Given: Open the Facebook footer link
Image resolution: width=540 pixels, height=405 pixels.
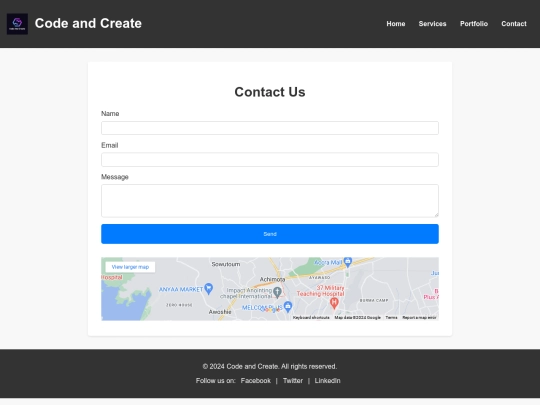Looking at the screenshot, I should click(x=256, y=381).
